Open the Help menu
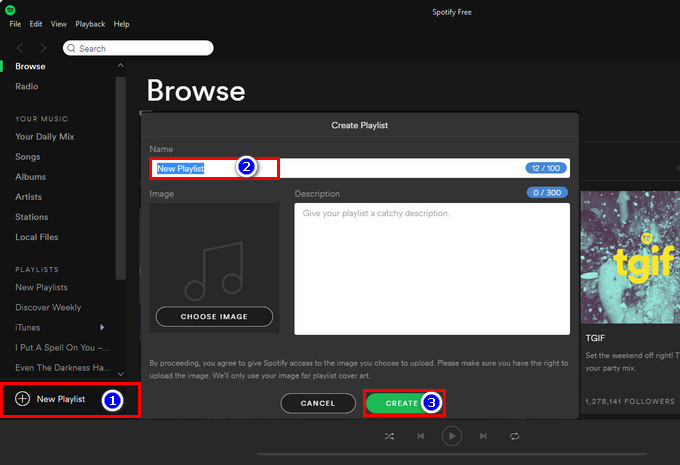The width and height of the screenshot is (680, 465). (x=121, y=24)
